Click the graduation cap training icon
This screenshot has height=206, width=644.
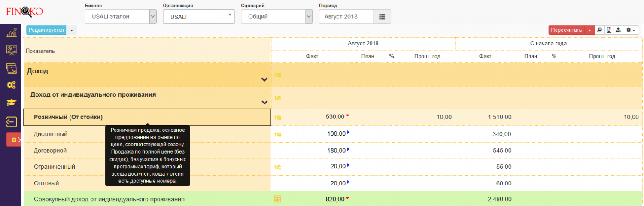click(x=12, y=103)
